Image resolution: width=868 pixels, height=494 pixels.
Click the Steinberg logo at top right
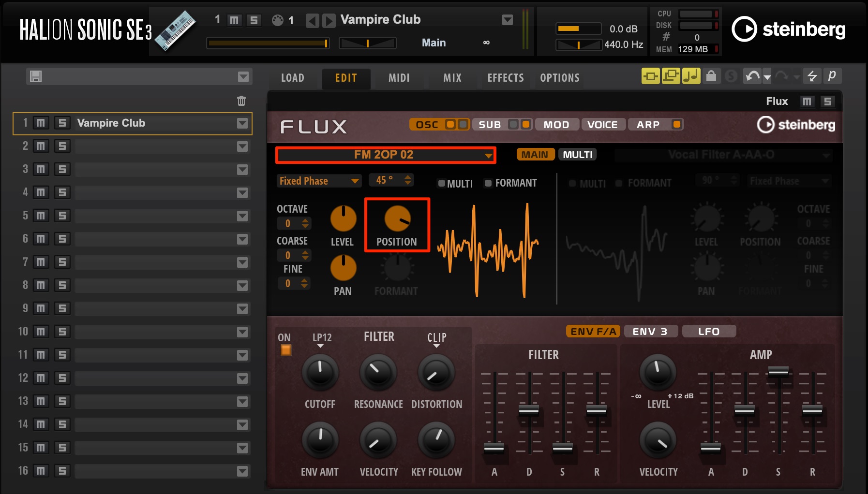click(788, 29)
